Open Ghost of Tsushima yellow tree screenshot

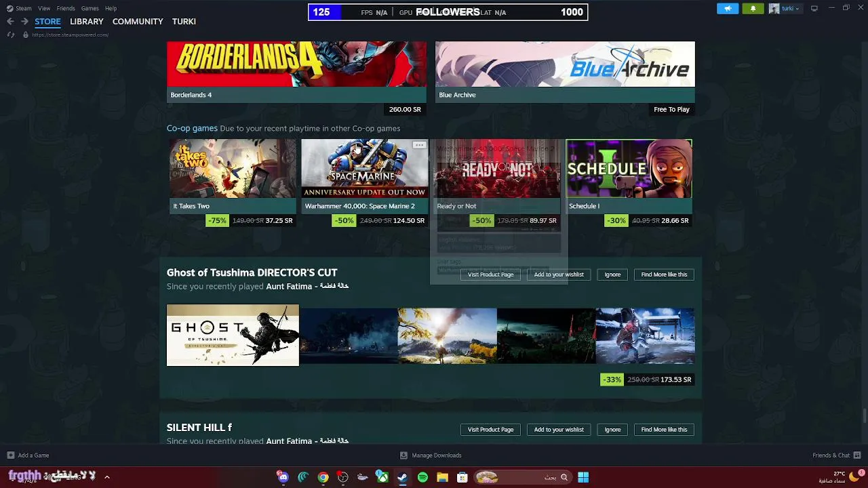coord(447,336)
